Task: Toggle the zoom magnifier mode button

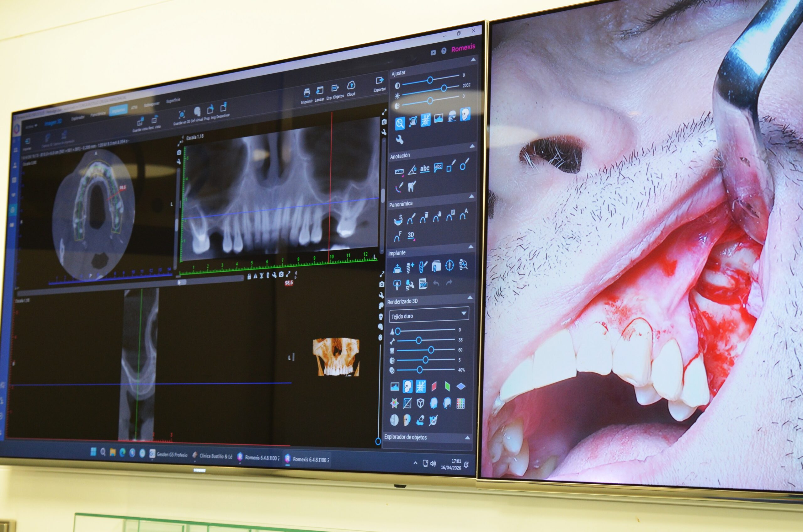Action: [400, 123]
